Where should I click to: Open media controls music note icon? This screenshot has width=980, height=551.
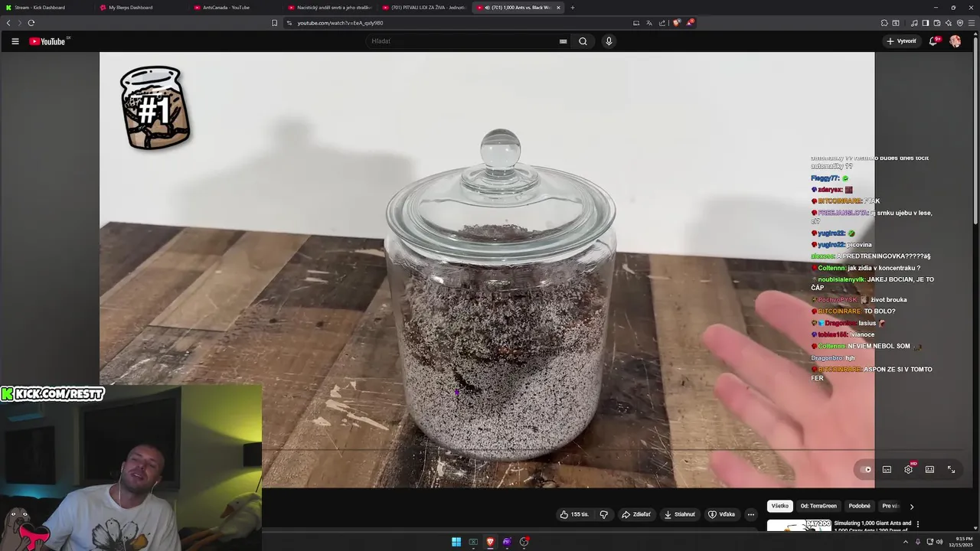click(x=913, y=23)
